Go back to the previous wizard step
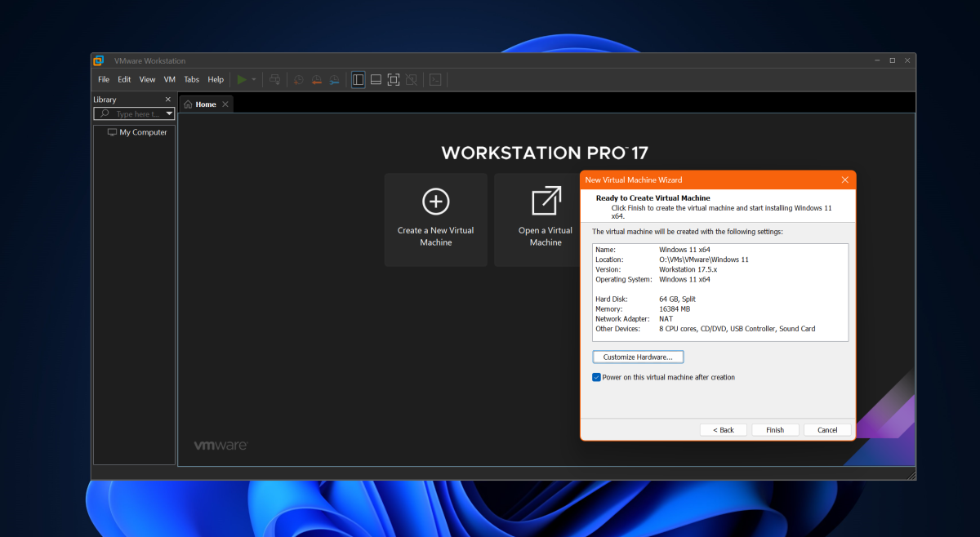980x537 pixels. [x=723, y=429]
